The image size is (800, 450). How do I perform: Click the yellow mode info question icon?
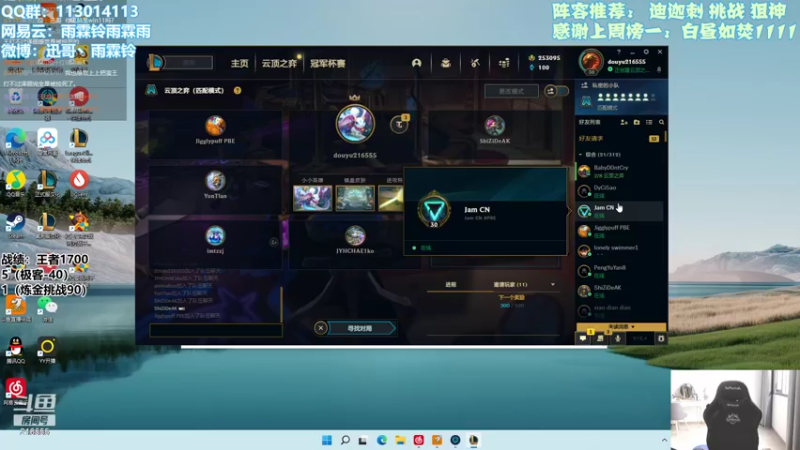237,90
